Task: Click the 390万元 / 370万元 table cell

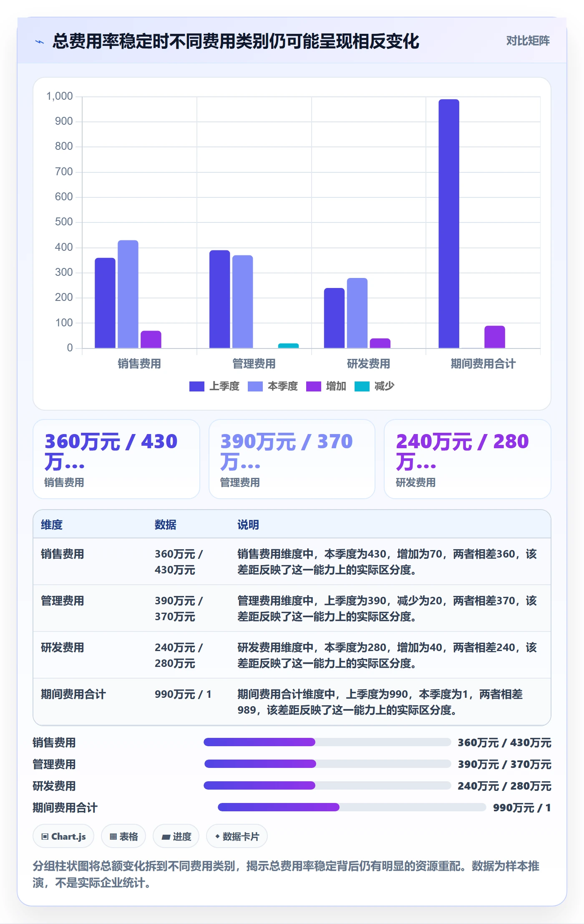Action: pyautogui.click(x=179, y=609)
